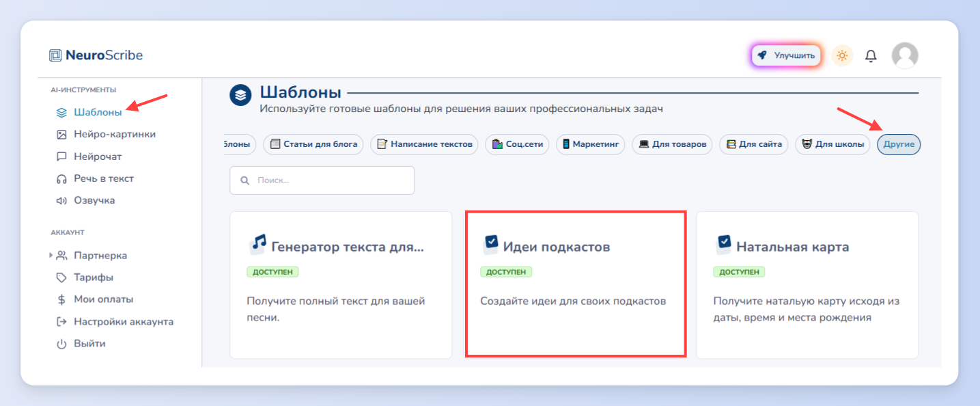Select the Для товаров filter tab

click(672, 144)
